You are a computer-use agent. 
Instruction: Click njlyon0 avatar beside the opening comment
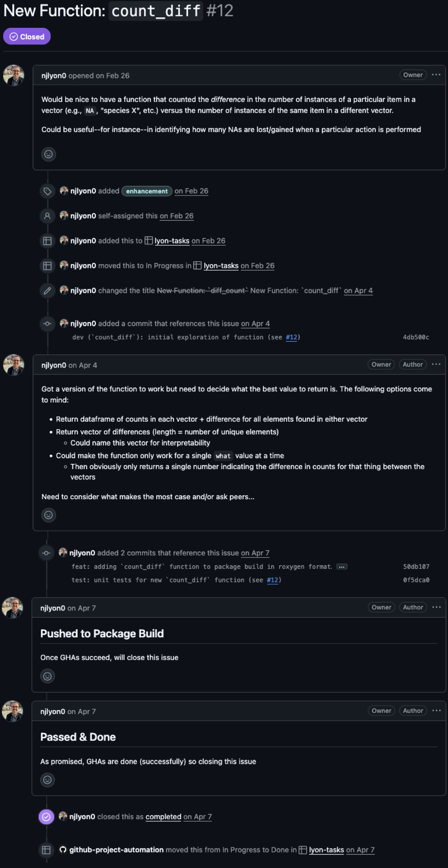(x=14, y=76)
